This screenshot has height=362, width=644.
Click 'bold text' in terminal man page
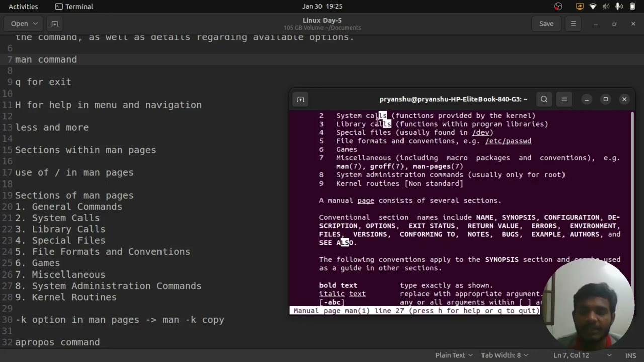tap(338, 285)
